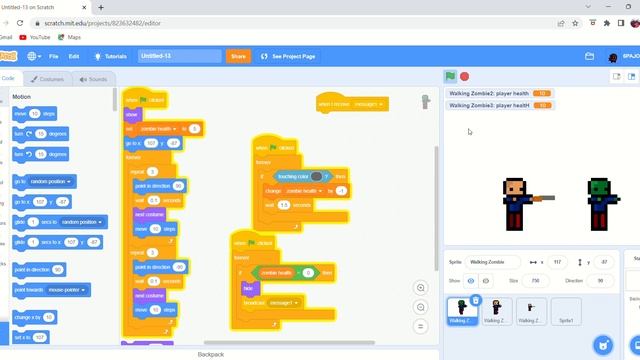640x360 pixels.
Task: Click the workspace horizontal scrollbar
Action: point(289,342)
